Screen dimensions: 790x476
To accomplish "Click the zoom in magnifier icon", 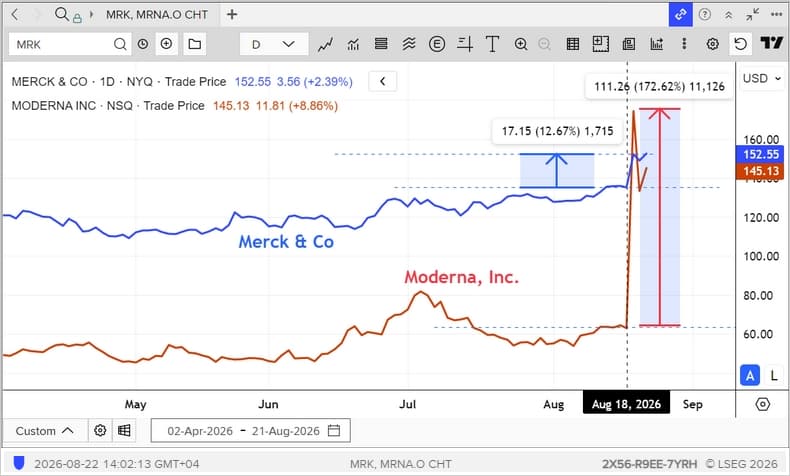I will tap(521, 44).
